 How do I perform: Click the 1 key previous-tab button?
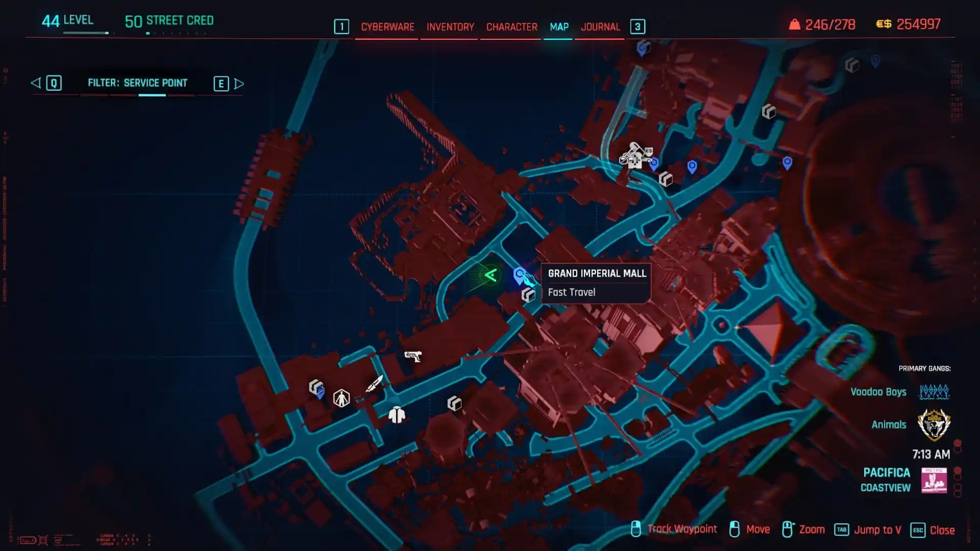point(341,27)
